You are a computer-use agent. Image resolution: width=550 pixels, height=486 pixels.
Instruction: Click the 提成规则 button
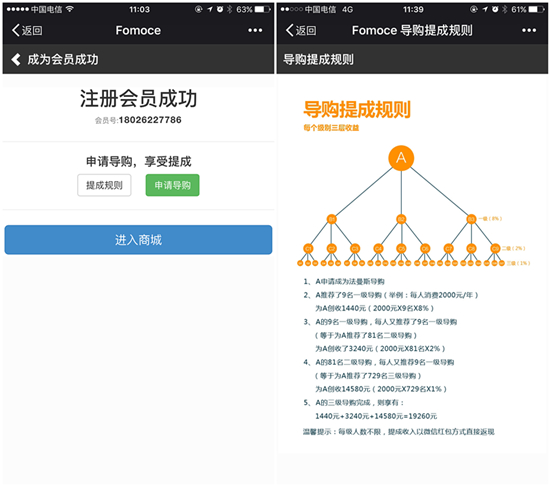pos(104,185)
